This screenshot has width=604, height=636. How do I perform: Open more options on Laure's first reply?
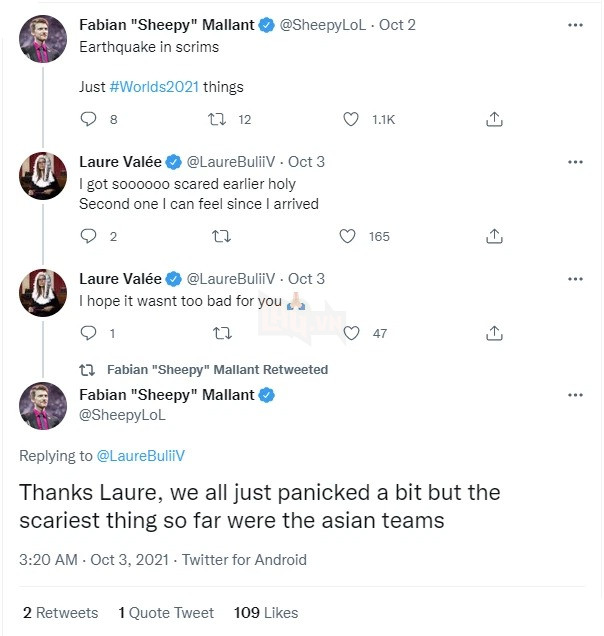click(x=575, y=162)
